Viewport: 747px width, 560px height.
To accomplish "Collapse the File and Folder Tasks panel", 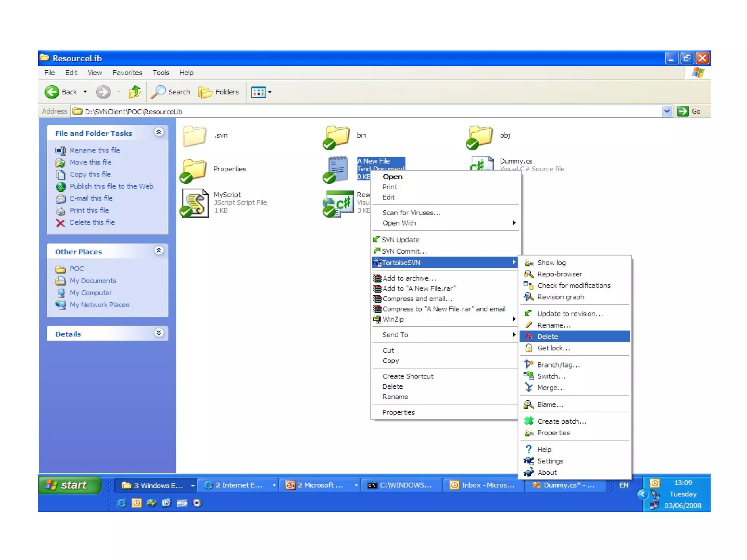I will point(159,132).
